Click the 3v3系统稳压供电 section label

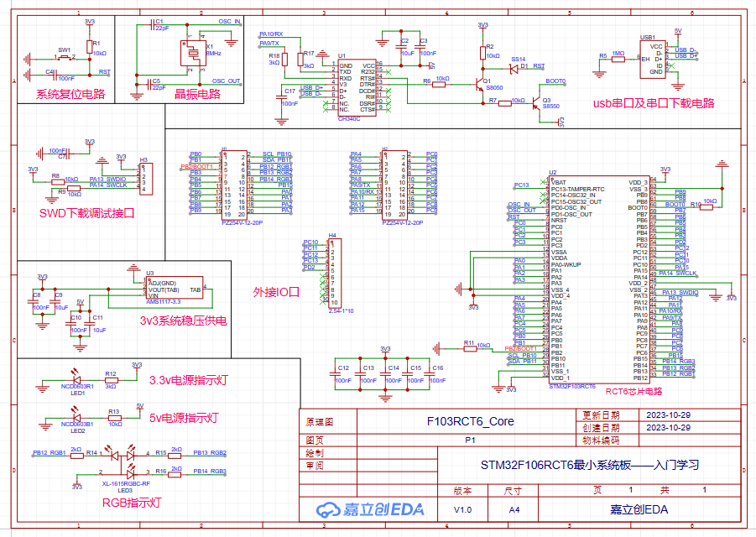(x=183, y=321)
